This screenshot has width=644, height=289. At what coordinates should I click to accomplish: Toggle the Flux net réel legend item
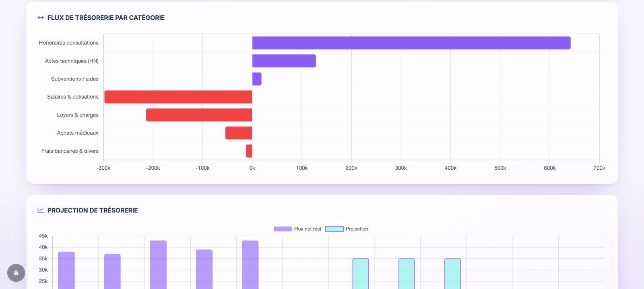point(297,229)
